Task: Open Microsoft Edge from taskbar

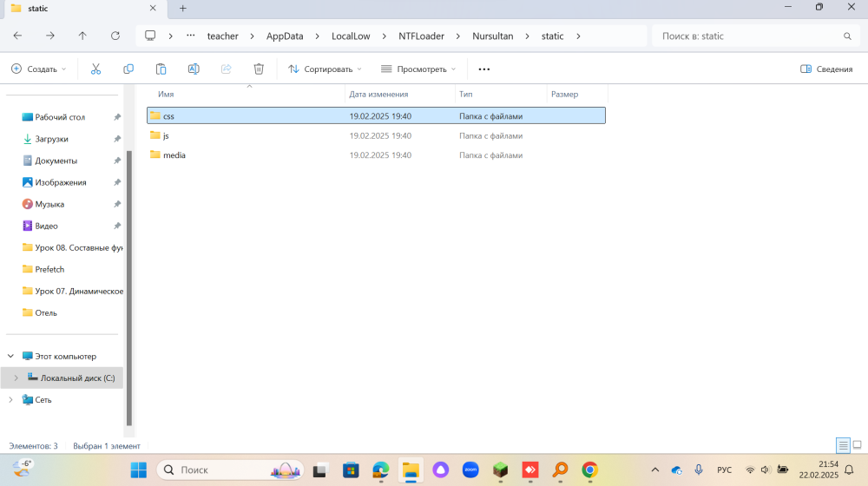Action: 380,470
